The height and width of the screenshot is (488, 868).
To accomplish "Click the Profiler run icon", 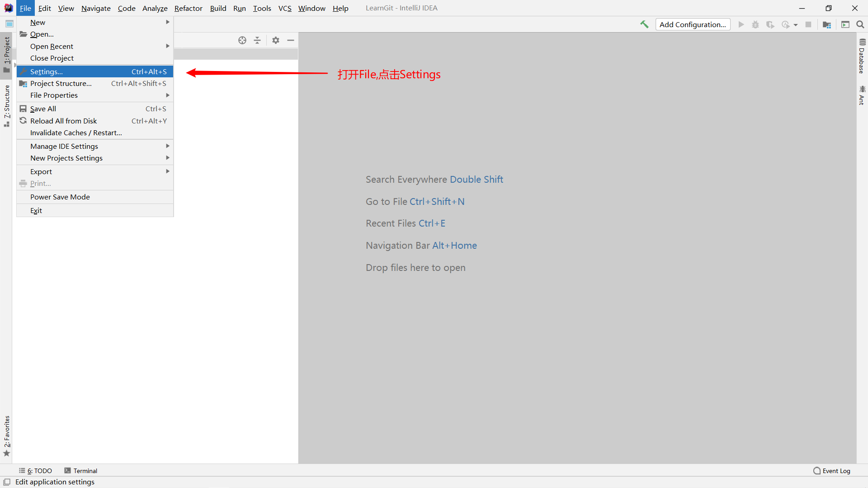I will tap(786, 24).
